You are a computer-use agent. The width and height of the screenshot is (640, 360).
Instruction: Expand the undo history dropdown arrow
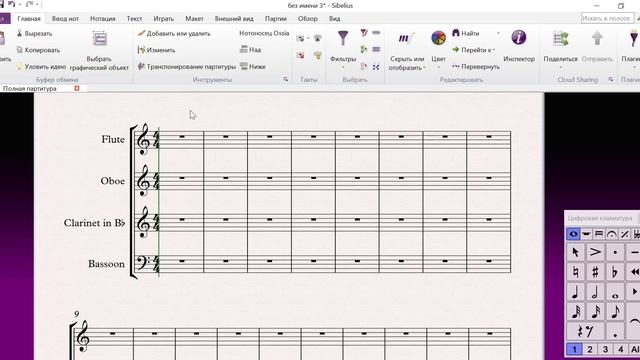(x=20, y=4)
